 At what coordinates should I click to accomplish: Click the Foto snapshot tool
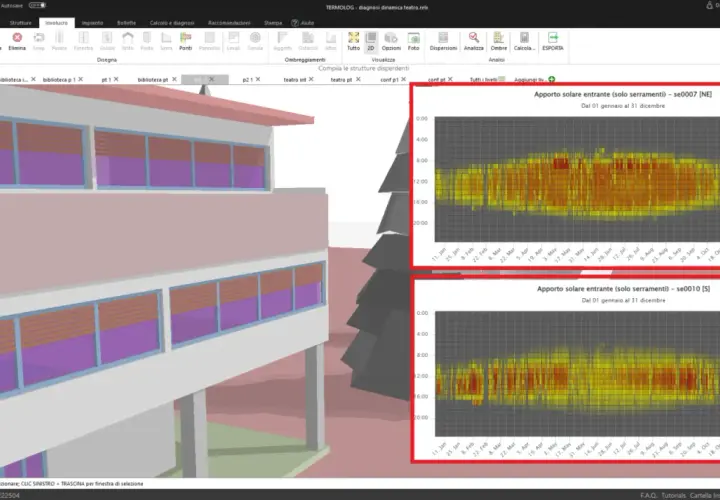click(x=414, y=41)
